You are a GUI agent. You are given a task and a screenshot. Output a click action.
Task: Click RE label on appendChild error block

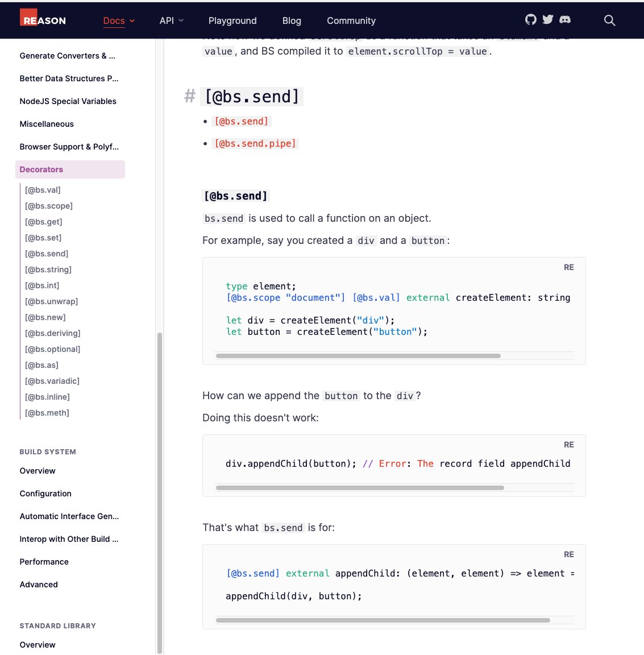(569, 445)
